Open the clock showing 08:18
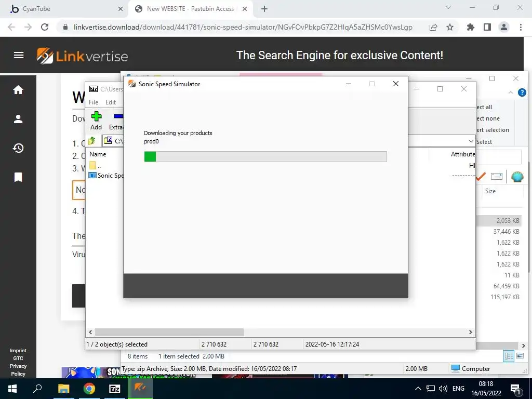The width and height of the screenshot is (532, 399). point(486,389)
